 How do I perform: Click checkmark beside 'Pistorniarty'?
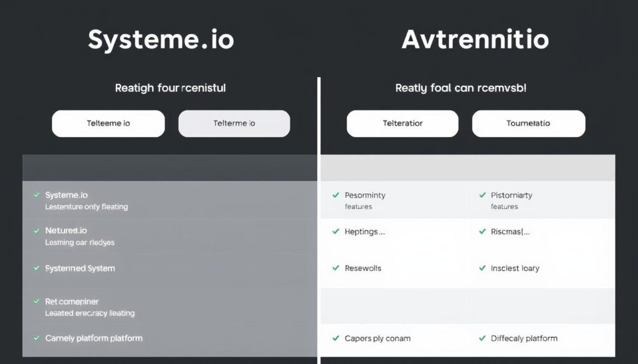click(482, 195)
